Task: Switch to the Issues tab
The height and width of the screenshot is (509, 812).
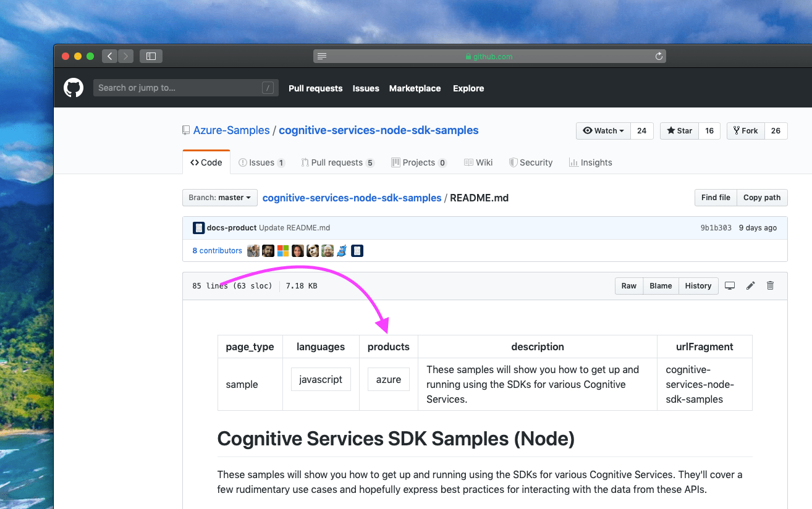Action: pos(262,162)
